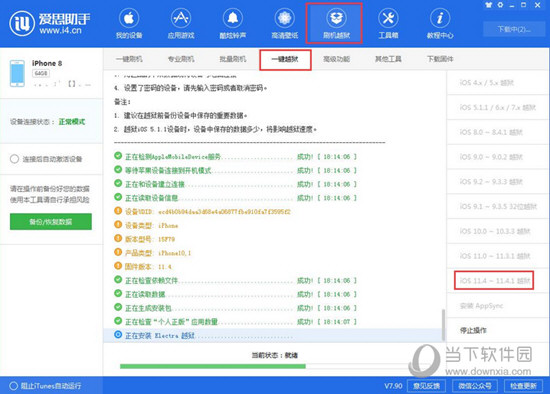Screen dimensions: 550x394
Task: Switch to the 专业刷机 tab
Action: point(181,59)
